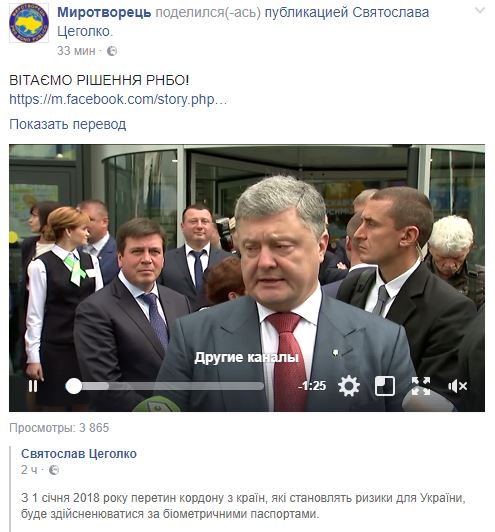Open Миротворець page name link
Screen dimensions: 495x532
pyautogui.click(x=104, y=13)
